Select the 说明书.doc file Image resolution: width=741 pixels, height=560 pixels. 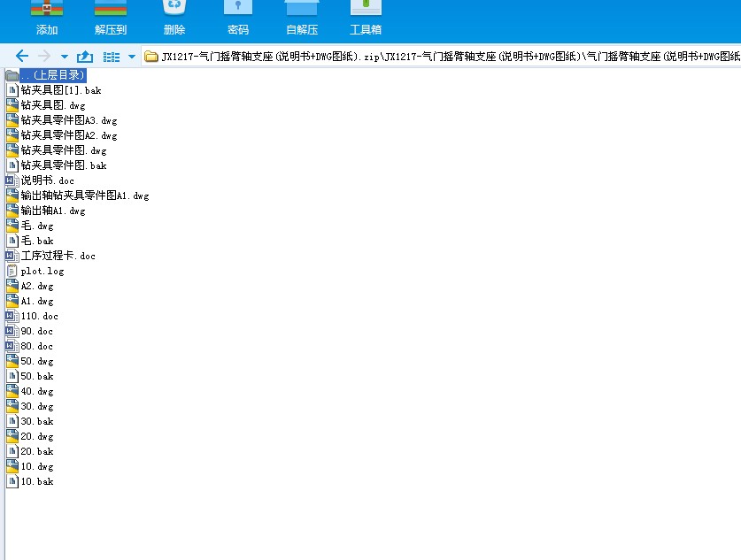[x=37, y=180]
